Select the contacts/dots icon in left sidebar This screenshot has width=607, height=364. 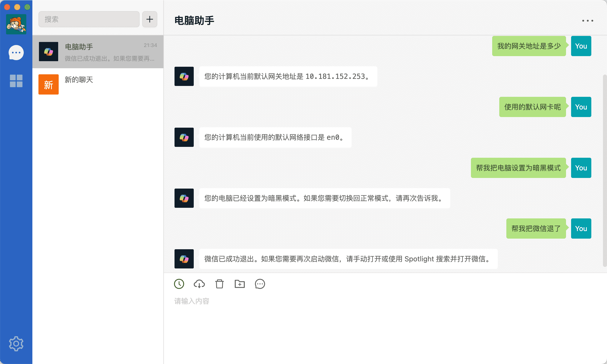[x=16, y=52]
